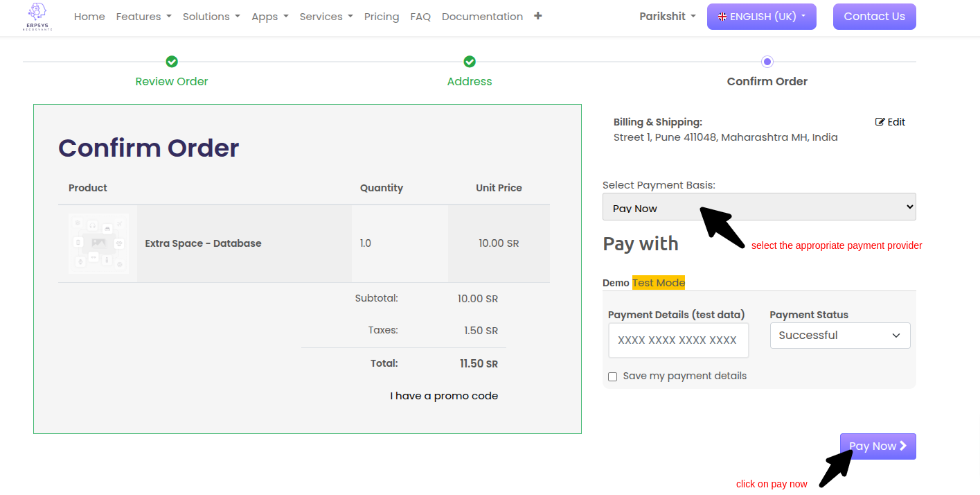Click the plus icon in navbar
Viewport: 980px width, 495px height.
click(x=538, y=16)
